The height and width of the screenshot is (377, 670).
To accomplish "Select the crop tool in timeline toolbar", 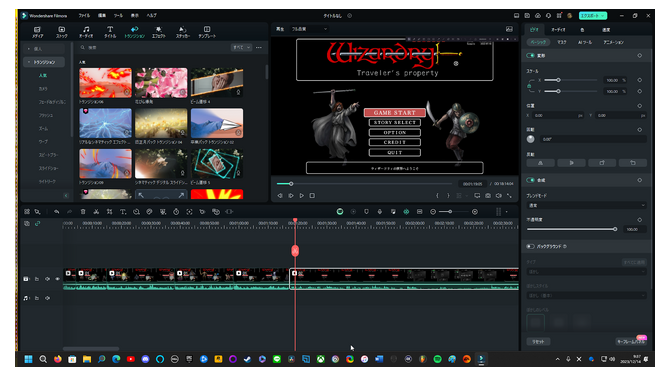I will pos(109,212).
